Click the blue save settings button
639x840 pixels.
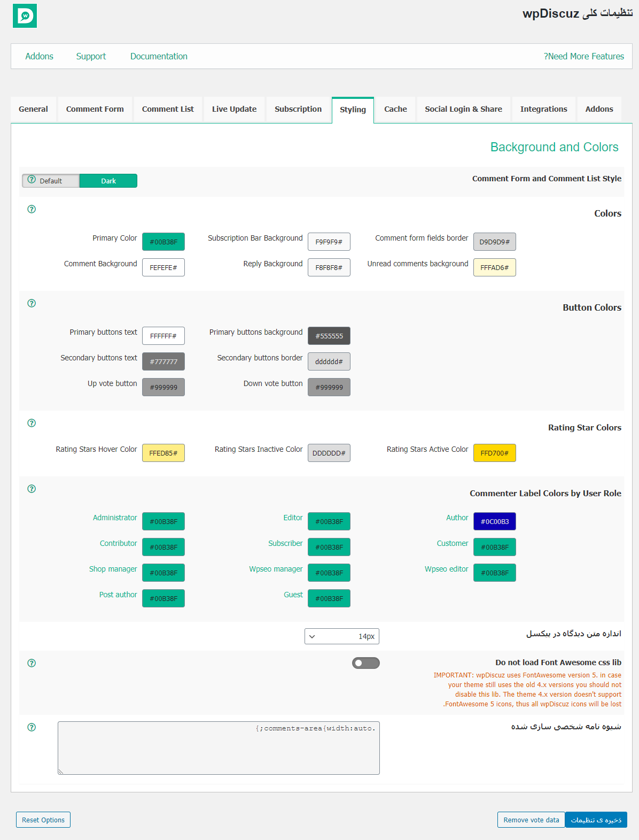coord(596,820)
